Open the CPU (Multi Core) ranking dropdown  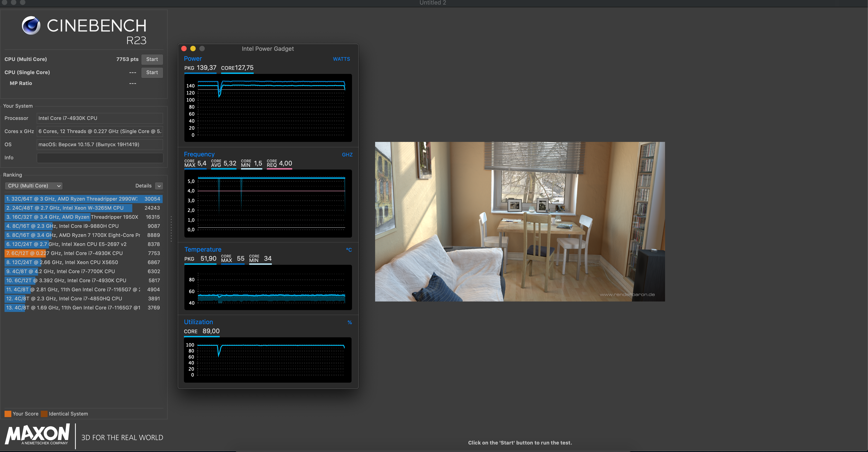34,186
